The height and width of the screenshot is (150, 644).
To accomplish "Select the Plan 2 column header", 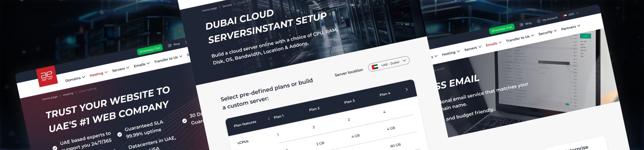I will (314, 109).
